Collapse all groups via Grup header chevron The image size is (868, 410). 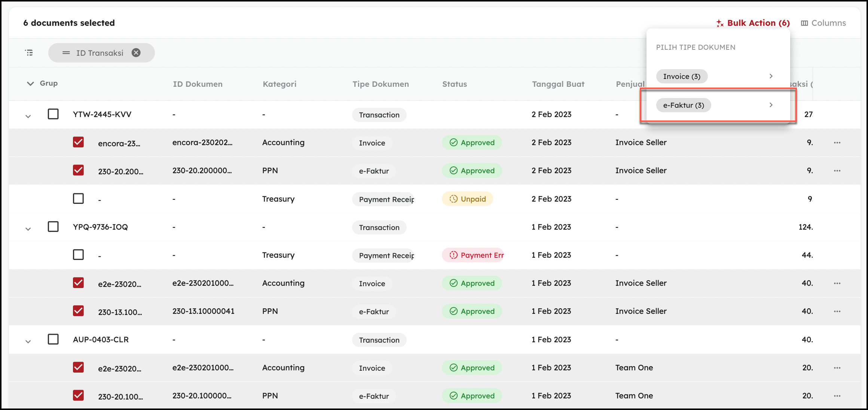(x=30, y=83)
